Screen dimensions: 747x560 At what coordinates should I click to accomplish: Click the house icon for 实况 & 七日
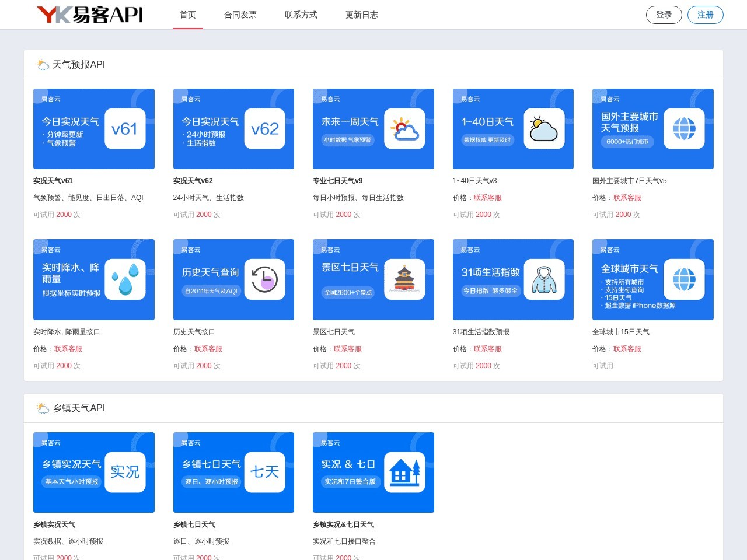tap(404, 472)
